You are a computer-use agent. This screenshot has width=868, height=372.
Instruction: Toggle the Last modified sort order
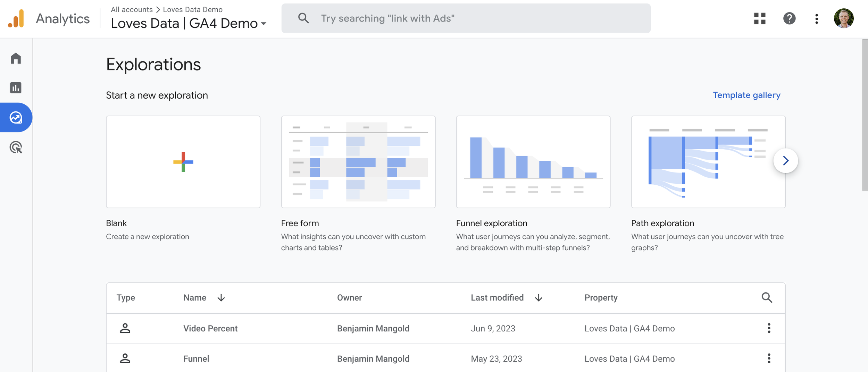[x=539, y=297]
